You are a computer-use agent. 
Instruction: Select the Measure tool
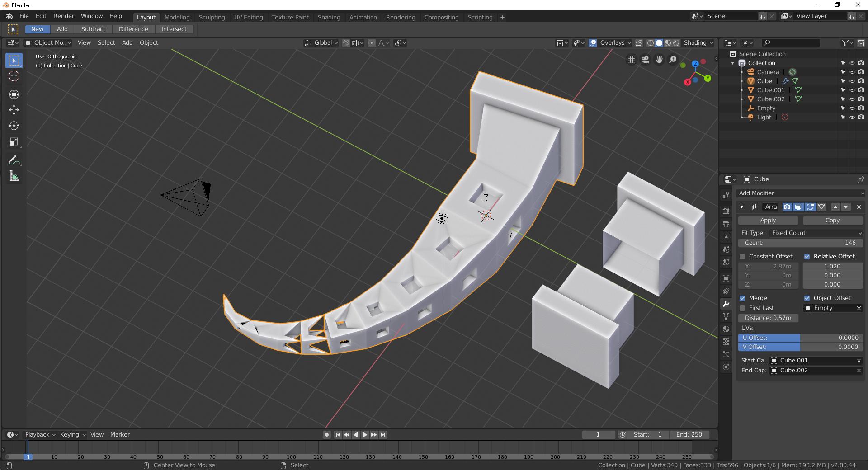pos(14,177)
